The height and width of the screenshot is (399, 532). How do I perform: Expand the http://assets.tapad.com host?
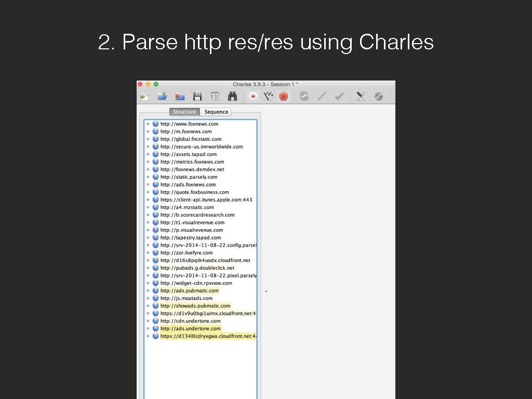point(148,154)
